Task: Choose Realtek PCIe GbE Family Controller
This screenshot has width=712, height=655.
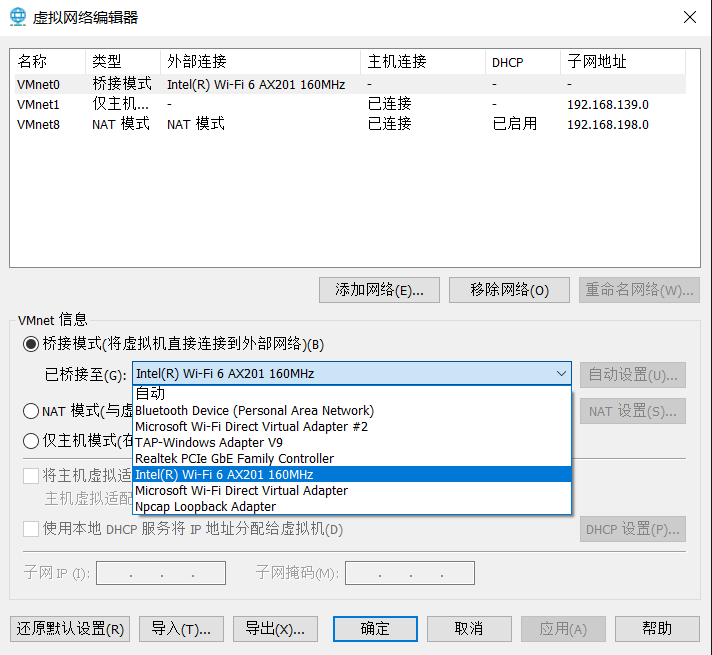Action: tap(352, 458)
